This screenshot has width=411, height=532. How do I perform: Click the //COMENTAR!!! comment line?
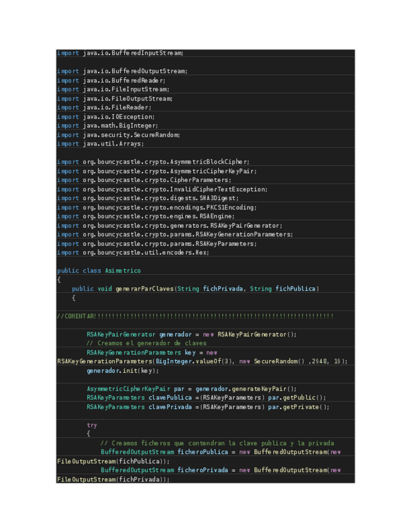(x=195, y=316)
